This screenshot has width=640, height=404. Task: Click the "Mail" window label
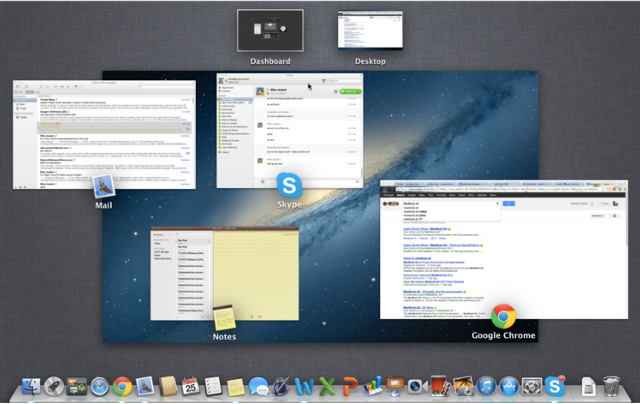pos(104,205)
